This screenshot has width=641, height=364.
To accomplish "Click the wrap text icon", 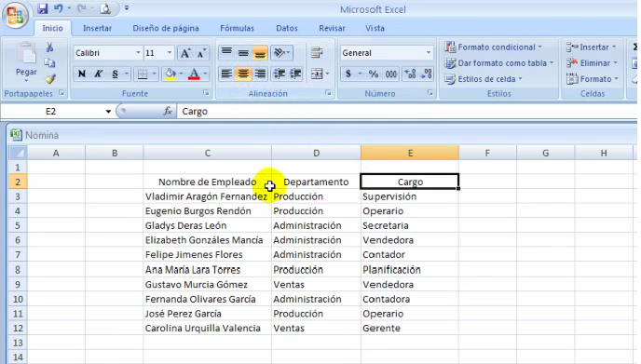I will pos(317,53).
